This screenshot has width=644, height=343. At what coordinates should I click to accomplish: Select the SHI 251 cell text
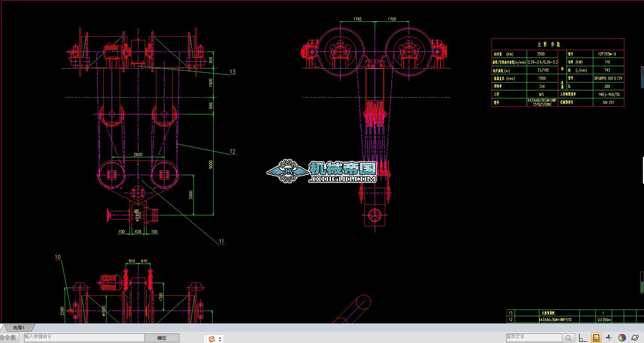pos(608,102)
